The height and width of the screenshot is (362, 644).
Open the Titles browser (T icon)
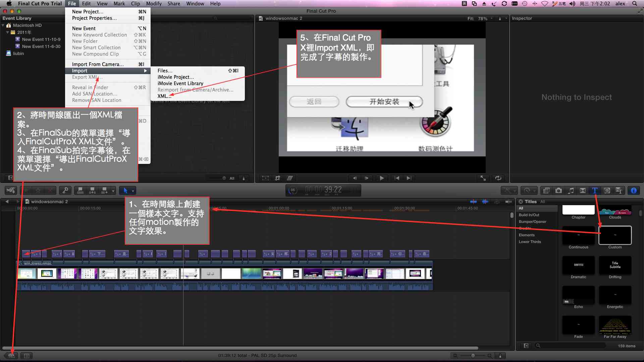[x=595, y=190]
